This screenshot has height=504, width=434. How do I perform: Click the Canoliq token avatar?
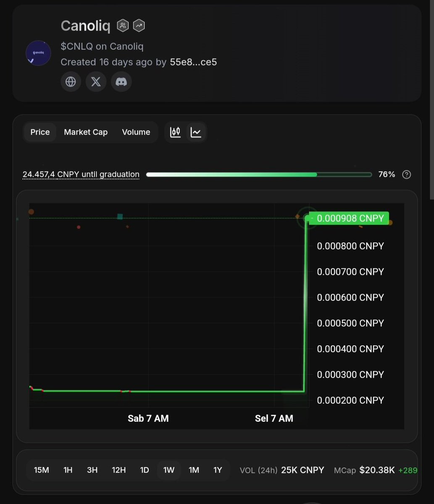point(38,53)
